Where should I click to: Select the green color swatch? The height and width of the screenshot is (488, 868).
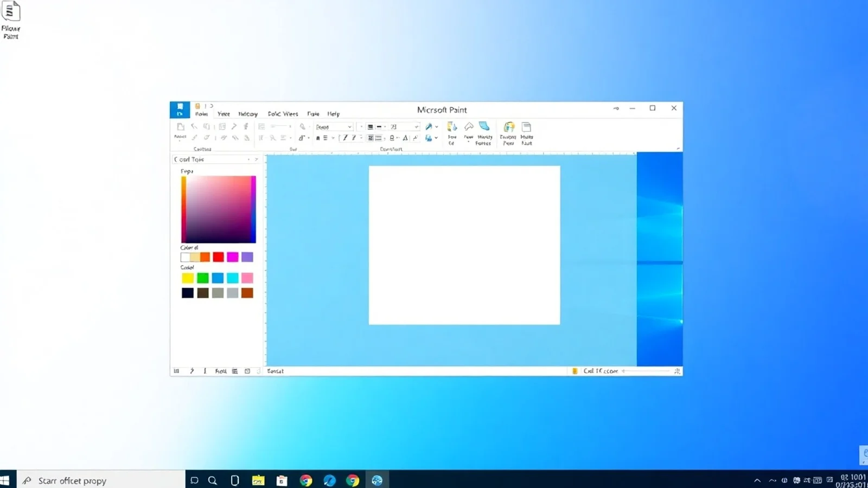click(x=203, y=278)
